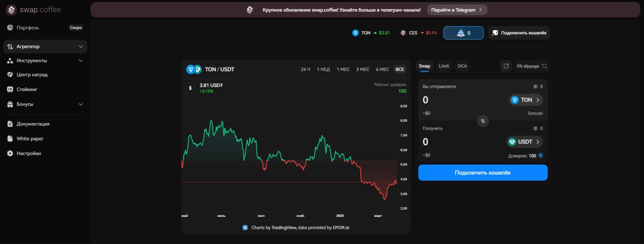Select the 1 МЕС chart range

coord(343,69)
